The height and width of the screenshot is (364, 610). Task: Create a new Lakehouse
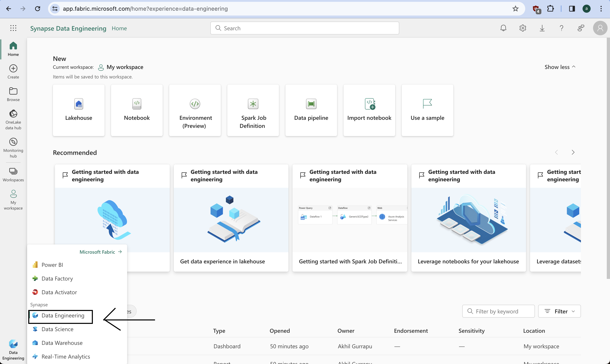pyautogui.click(x=79, y=110)
